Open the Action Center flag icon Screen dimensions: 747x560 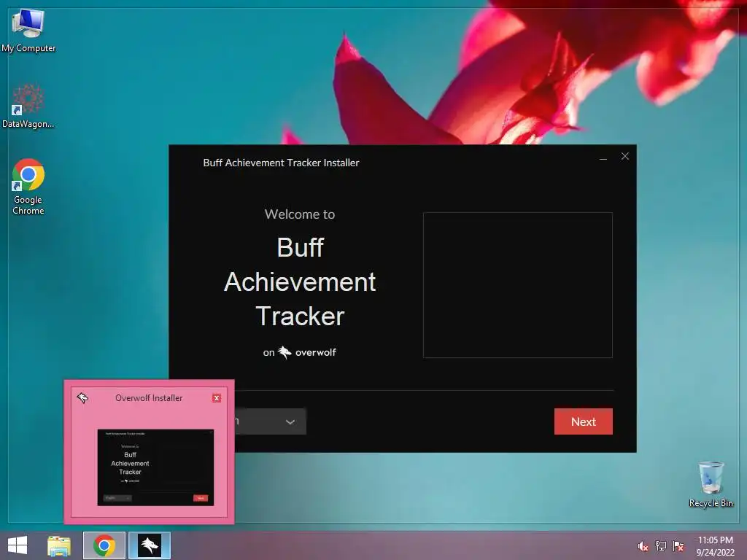[x=678, y=546]
